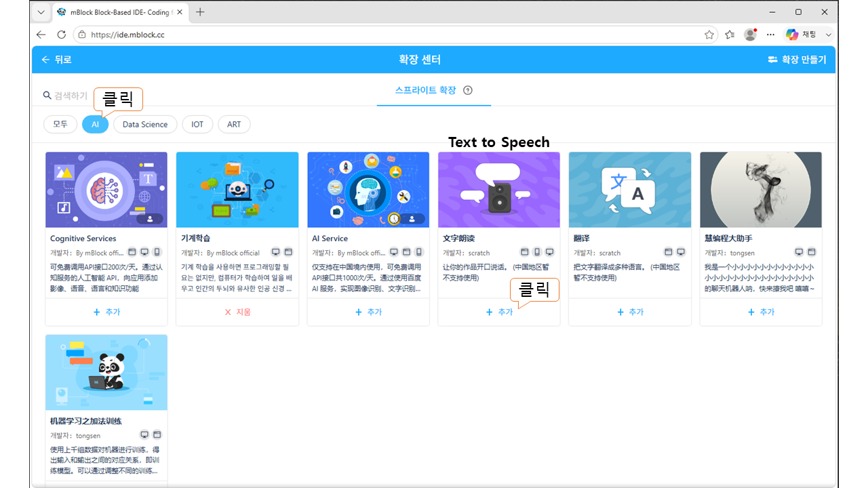The width and height of the screenshot is (868, 488).
Task: Add the 文字朗读 extension
Action: [499, 312]
